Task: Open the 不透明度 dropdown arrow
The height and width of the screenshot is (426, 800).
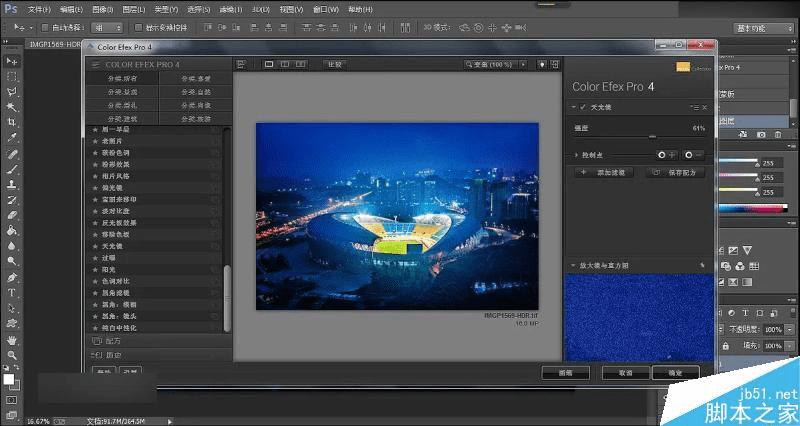Action: [789, 330]
